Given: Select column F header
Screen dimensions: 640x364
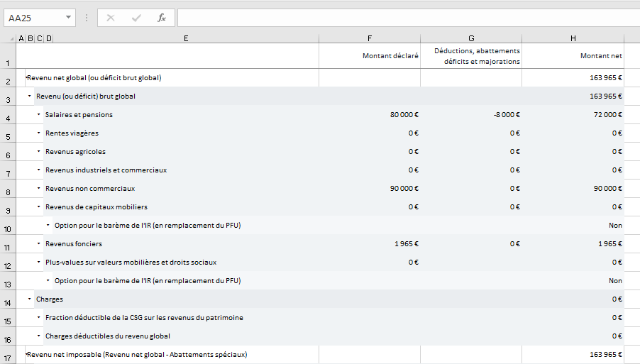Looking at the screenshot, I should pos(369,38).
